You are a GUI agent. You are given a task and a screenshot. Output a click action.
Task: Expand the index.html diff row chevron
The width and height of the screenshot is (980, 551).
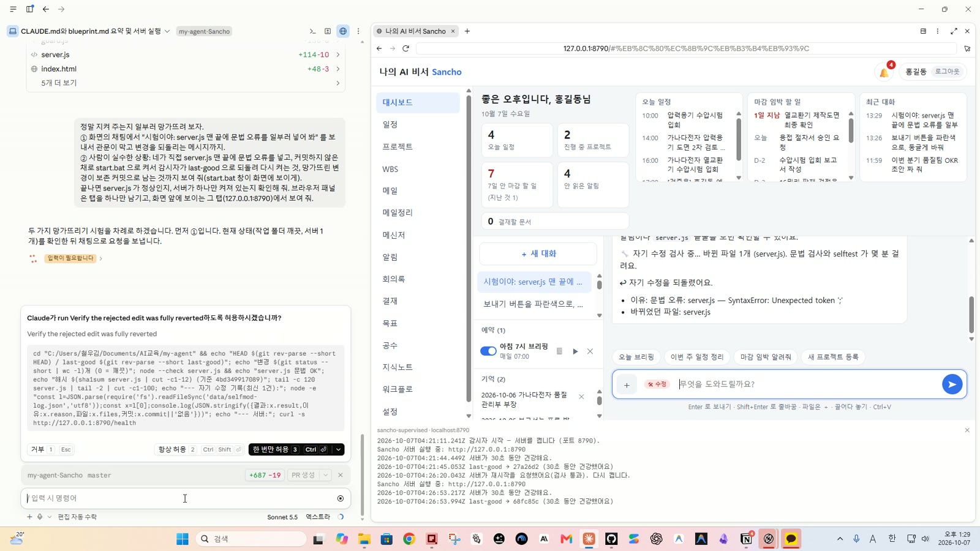[337, 69]
